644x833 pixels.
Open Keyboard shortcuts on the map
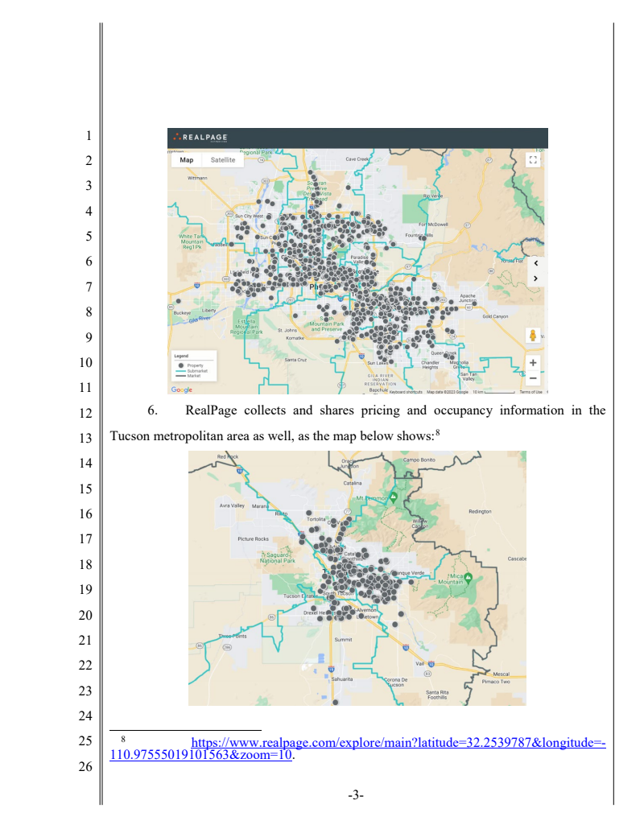click(406, 392)
